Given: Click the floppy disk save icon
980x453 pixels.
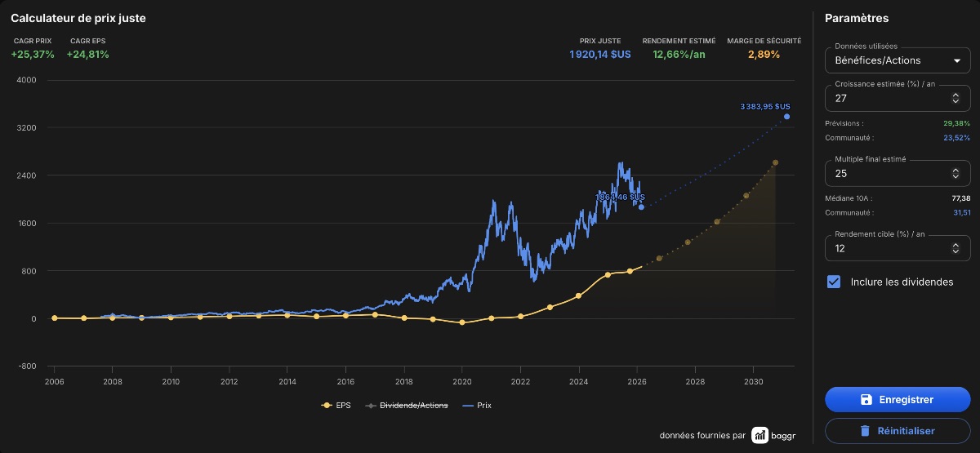Looking at the screenshot, I should click(x=866, y=400).
